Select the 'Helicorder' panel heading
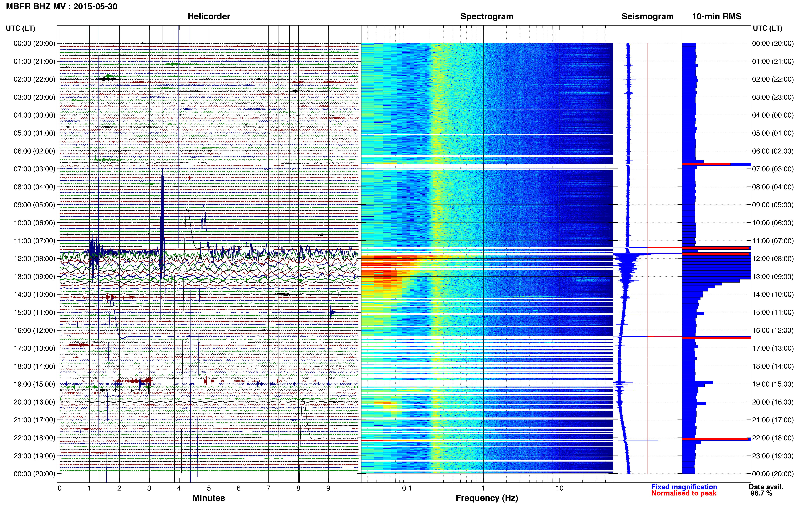The height and width of the screenshot is (508, 812). (209, 16)
